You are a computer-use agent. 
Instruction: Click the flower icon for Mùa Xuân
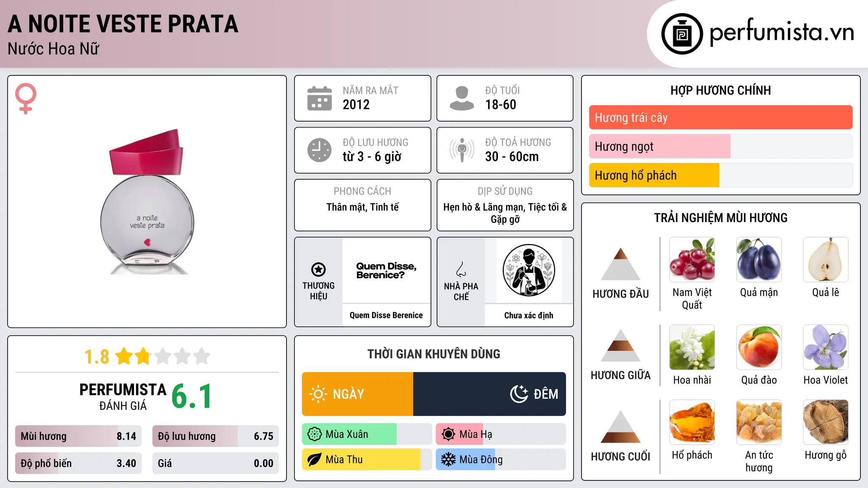click(x=314, y=434)
